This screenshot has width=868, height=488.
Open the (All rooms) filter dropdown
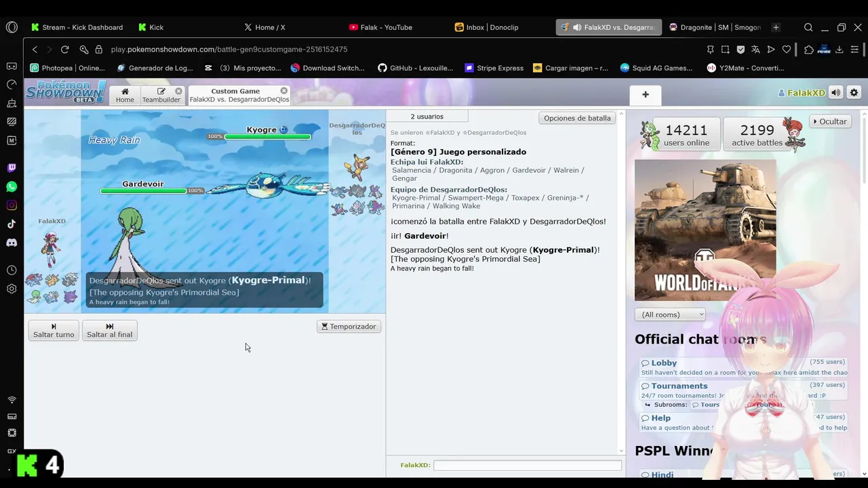[x=670, y=314]
